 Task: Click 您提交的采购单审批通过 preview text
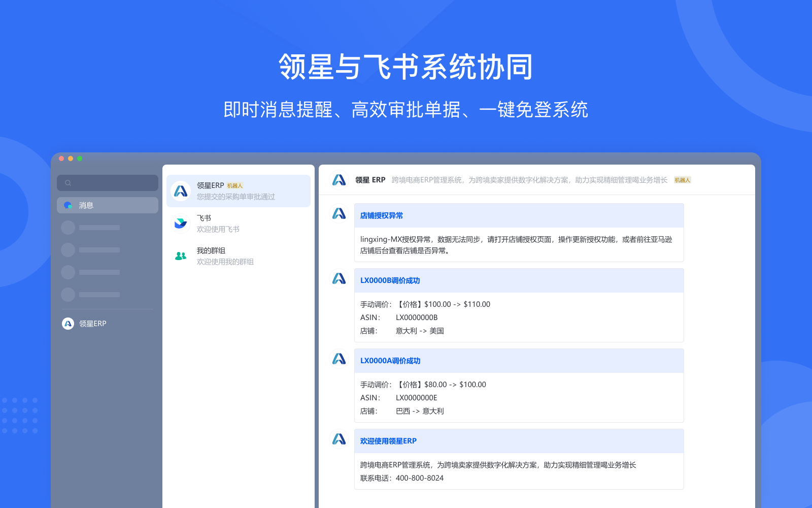(236, 197)
